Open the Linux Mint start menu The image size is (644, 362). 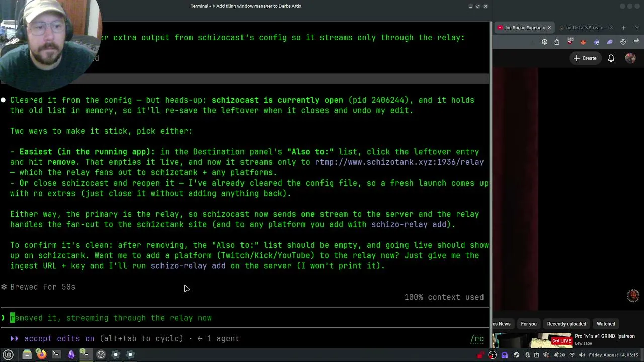pyautogui.click(x=8, y=354)
